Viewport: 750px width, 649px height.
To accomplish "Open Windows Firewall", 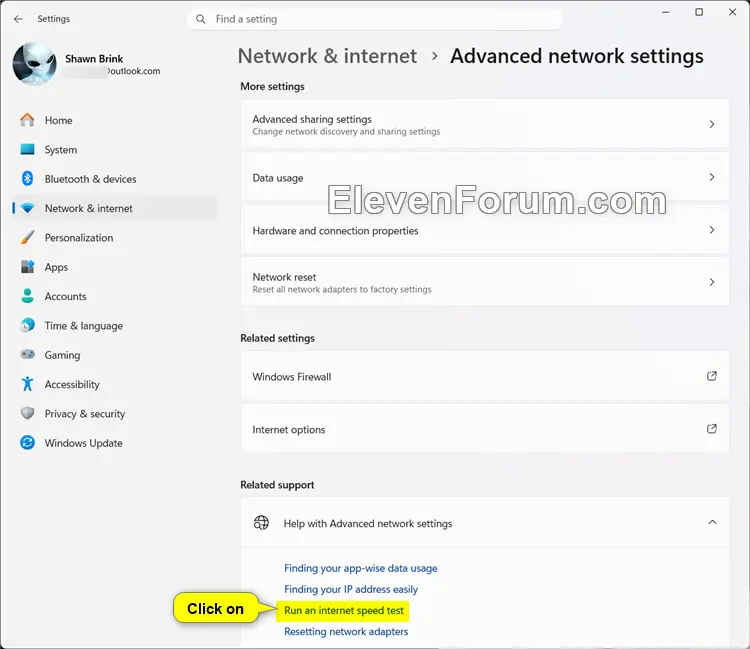I will click(x=485, y=376).
